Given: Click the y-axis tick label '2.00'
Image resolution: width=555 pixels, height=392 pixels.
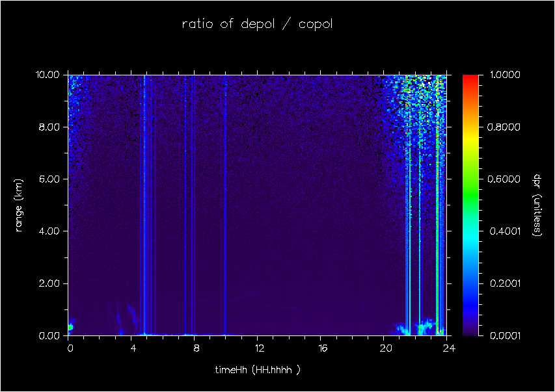Looking at the screenshot, I should [49, 283].
